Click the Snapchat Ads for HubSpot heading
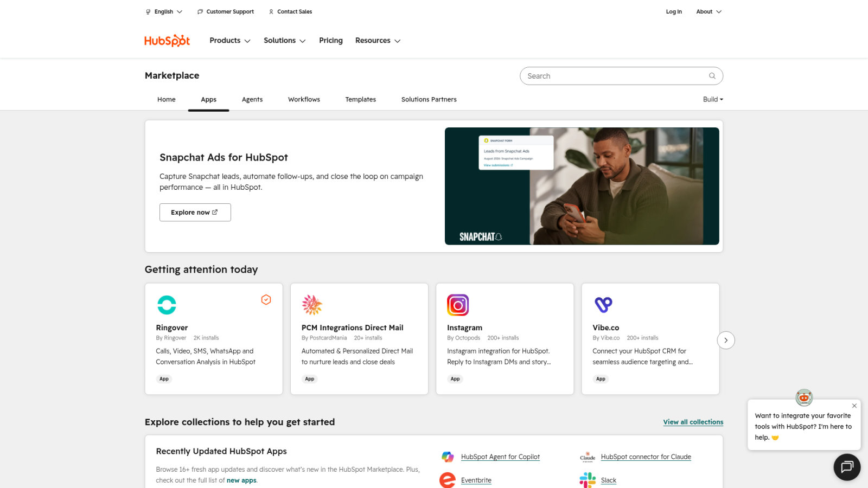 (x=224, y=158)
